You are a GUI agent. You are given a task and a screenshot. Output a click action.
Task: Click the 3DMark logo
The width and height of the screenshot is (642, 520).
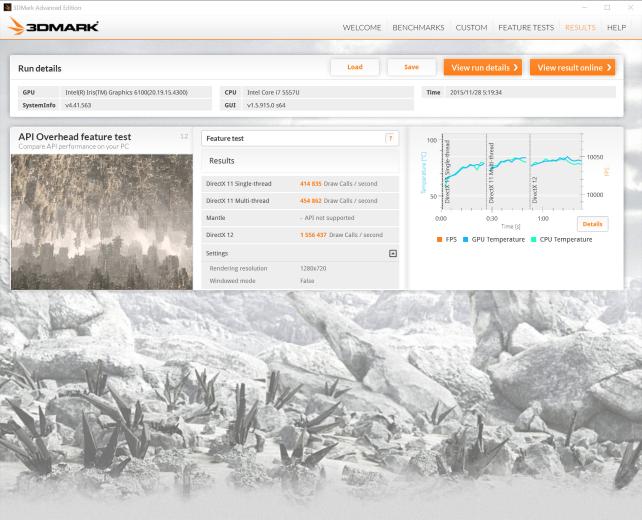coord(53,27)
